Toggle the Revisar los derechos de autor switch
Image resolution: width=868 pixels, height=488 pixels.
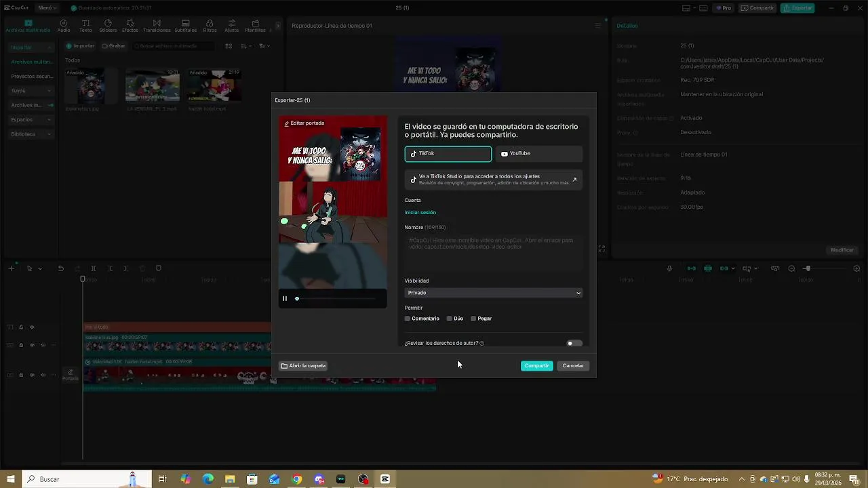pyautogui.click(x=574, y=344)
